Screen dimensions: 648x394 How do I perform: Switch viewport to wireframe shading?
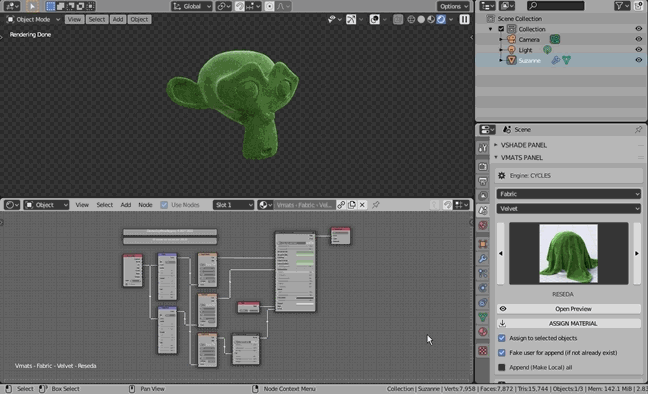click(411, 19)
